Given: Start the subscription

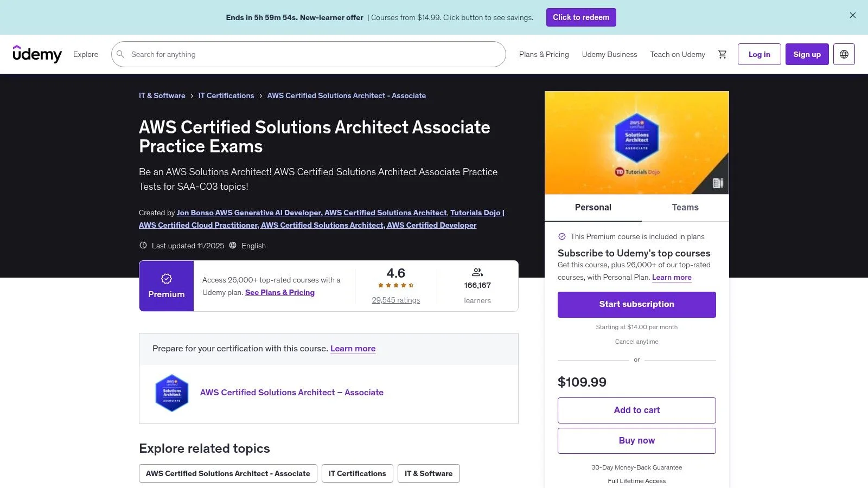Looking at the screenshot, I should (637, 305).
